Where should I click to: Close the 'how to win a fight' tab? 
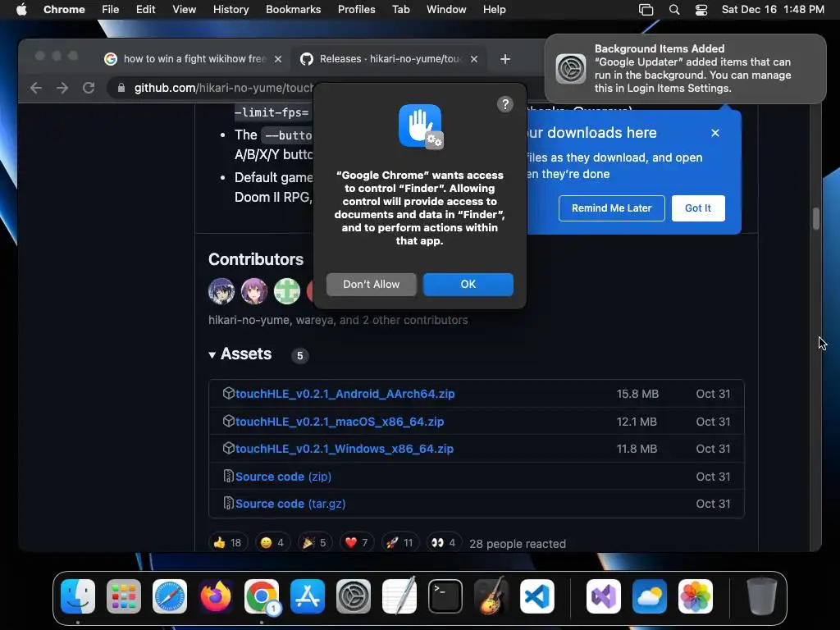(x=277, y=59)
